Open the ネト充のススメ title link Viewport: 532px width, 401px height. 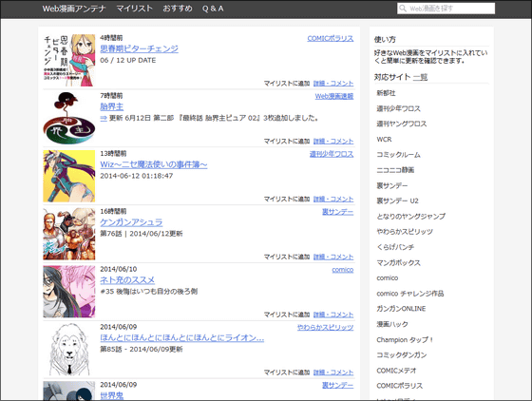(x=127, y=280)
